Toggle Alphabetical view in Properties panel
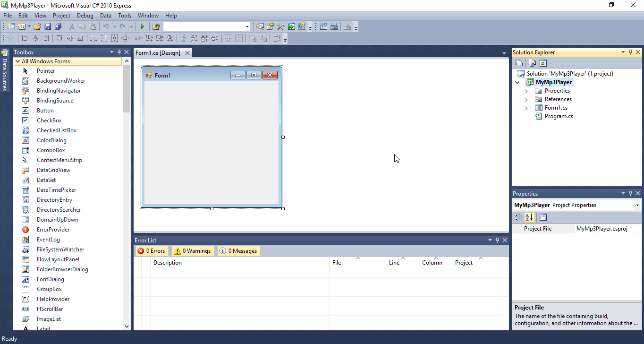This screenshot has width=644, height=344. [529, 217]
